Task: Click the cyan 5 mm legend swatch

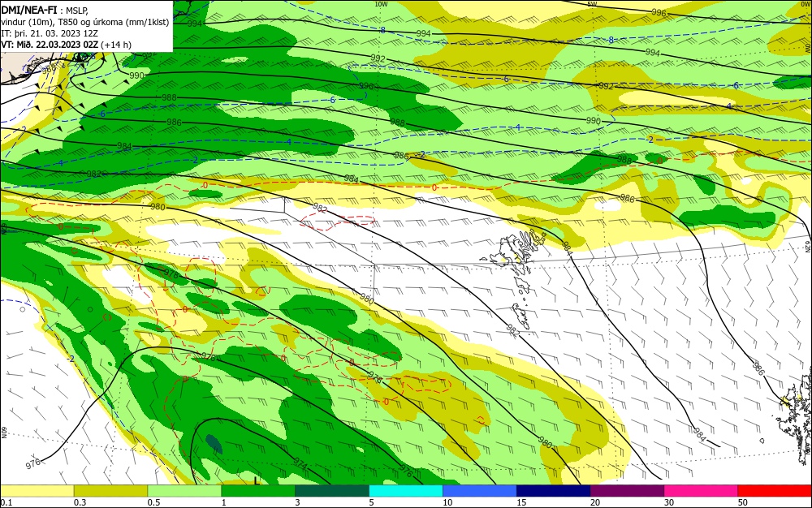Action: [x=405, y=491]
